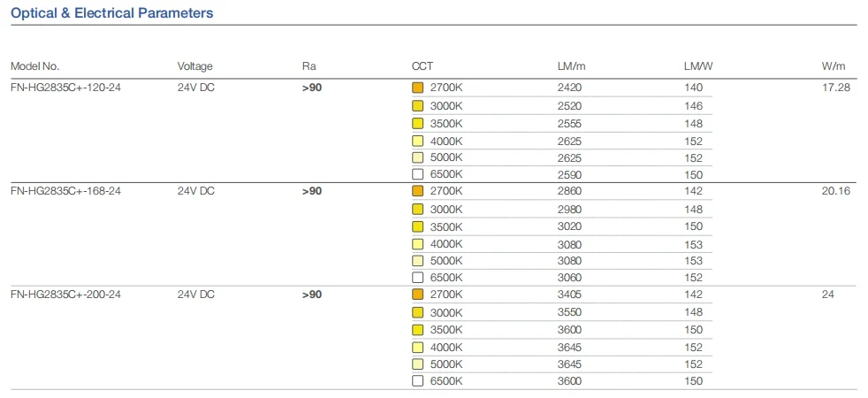Click the 2700K orange swatch in the 168-24 group

pyautogui.click(x=418, y=191)
